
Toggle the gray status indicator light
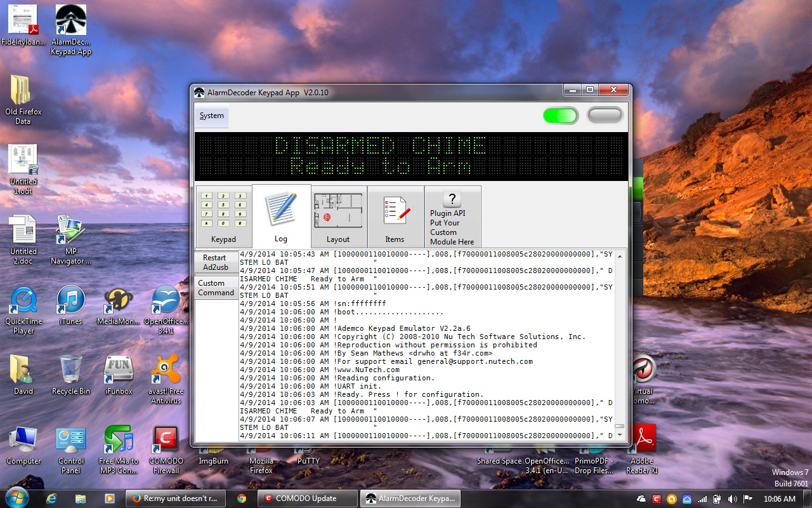click(x=605, y=116)
